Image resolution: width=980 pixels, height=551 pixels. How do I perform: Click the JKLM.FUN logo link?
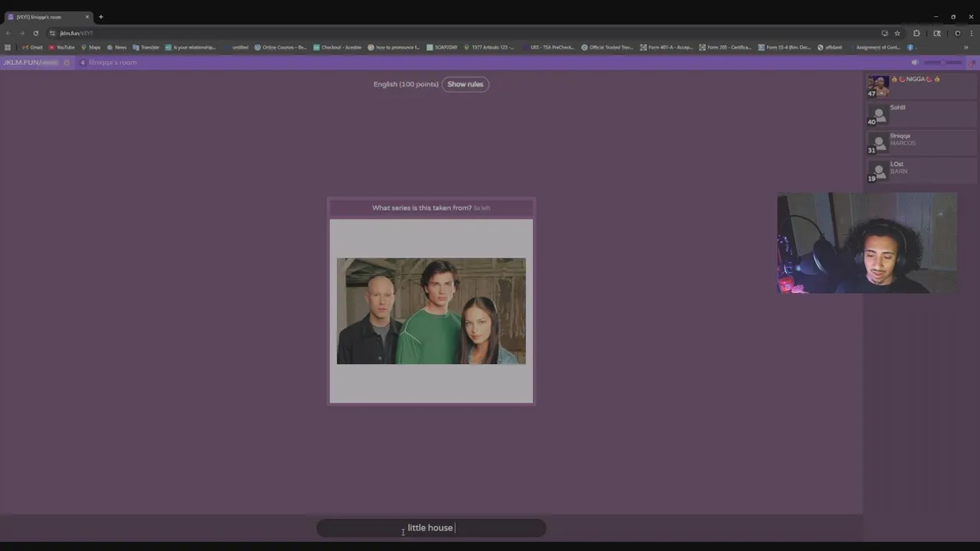pyautogui.click(x=31, y=62)
